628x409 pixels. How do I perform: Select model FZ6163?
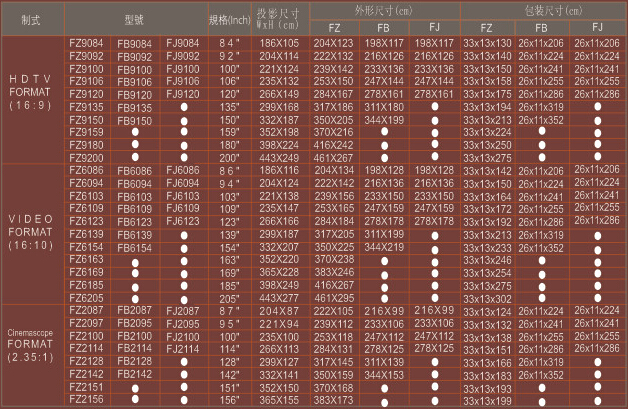click(86, 259)
